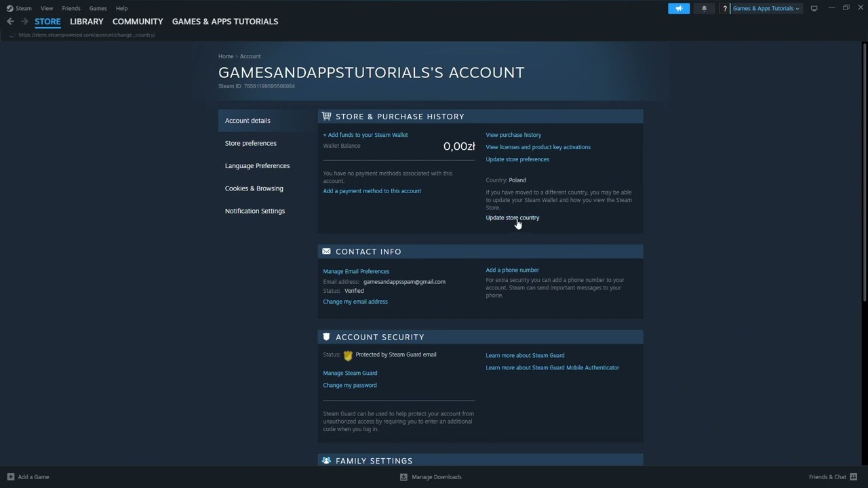Click the Manage Downloads label

click(x=437, y=477)
